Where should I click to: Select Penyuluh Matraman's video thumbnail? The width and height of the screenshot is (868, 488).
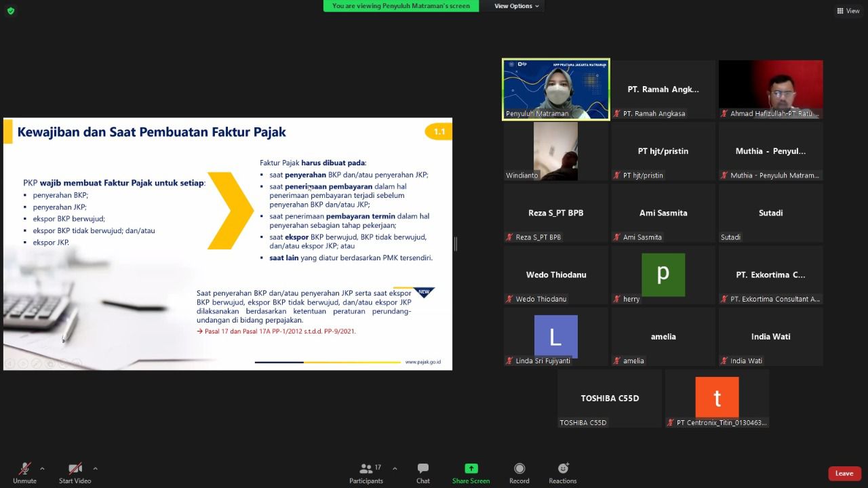(556, 89)
